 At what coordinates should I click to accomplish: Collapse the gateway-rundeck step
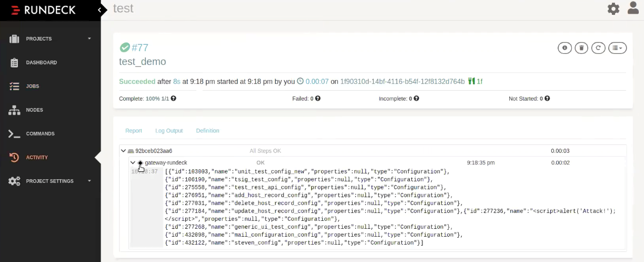click(x=133, y=163)
